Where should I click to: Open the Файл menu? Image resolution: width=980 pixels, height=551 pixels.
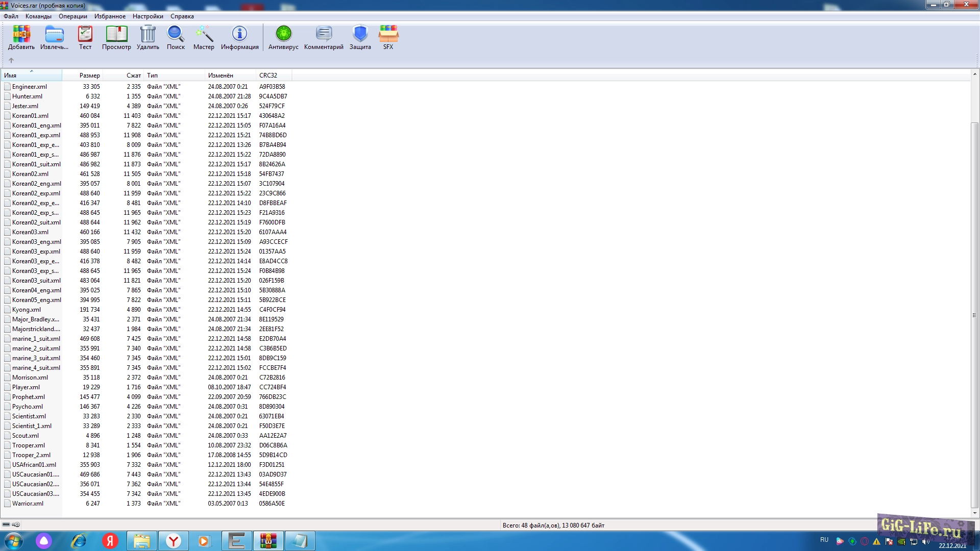(x=11, y=16)
